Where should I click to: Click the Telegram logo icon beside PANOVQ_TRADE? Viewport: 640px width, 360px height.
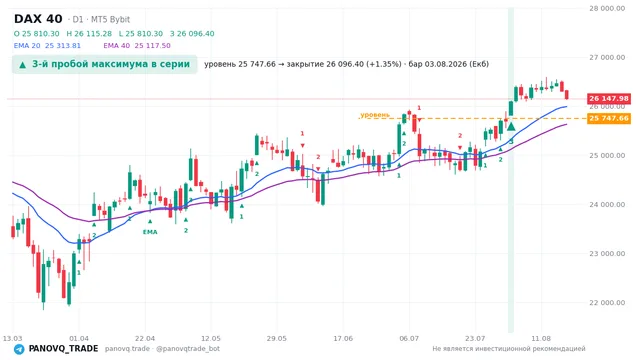(19, 349)
